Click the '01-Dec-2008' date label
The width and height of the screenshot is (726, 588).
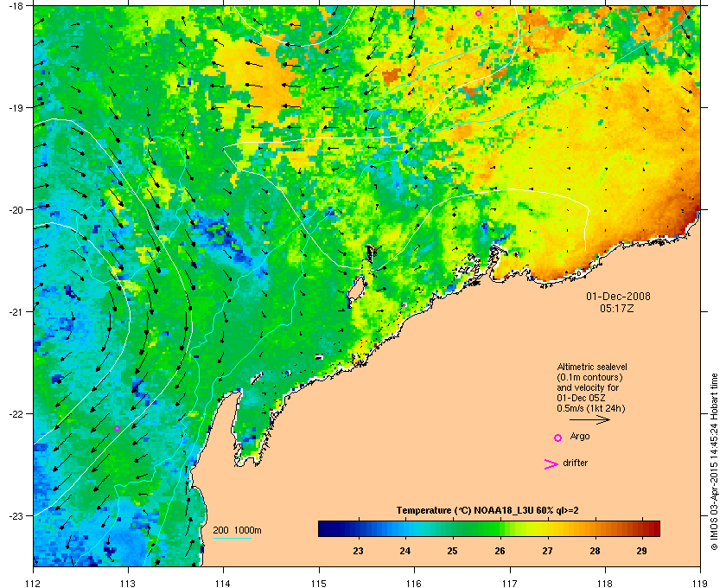[618, 296]
